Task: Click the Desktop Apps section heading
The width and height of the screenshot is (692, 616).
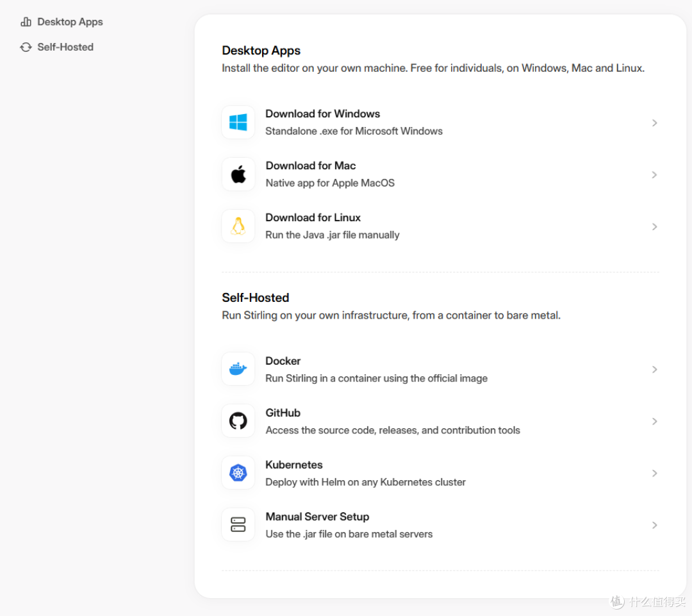Action: coord(261,51)
